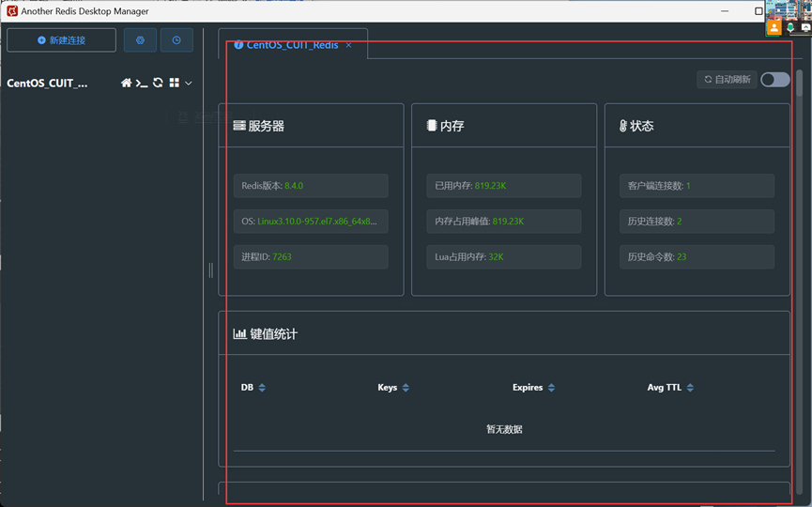
Task: Select CentOS_CUIT connection name in sidebar
Action: pyautogui.click(x=47, y=84)
